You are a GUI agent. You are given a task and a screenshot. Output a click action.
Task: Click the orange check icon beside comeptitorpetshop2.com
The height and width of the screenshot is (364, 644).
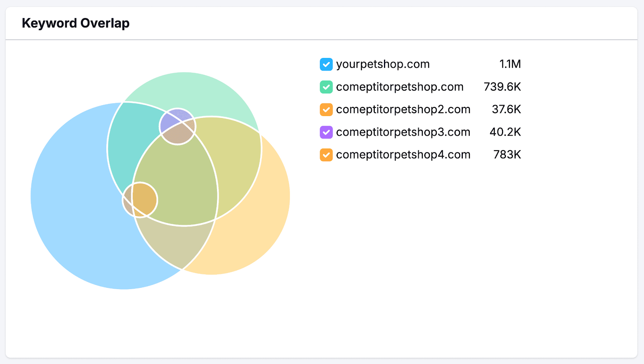pyautogui.click(x=326, y=109)
